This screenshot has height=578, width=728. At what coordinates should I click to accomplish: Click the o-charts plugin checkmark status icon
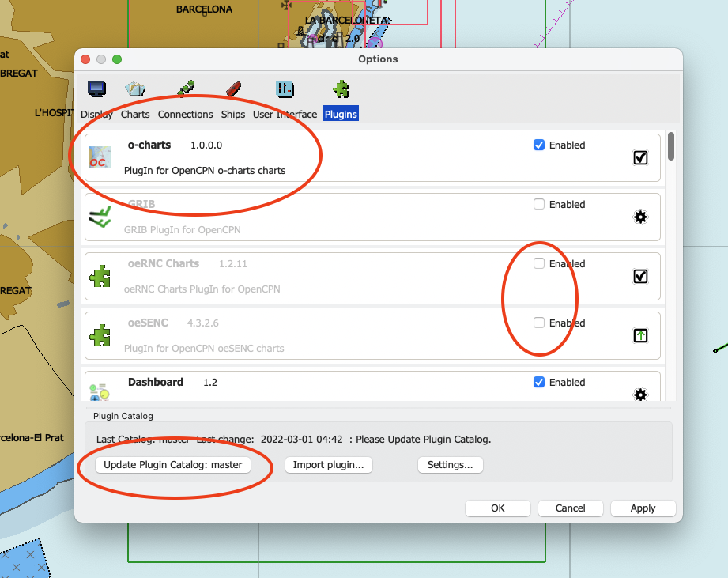tap(641, 157)
